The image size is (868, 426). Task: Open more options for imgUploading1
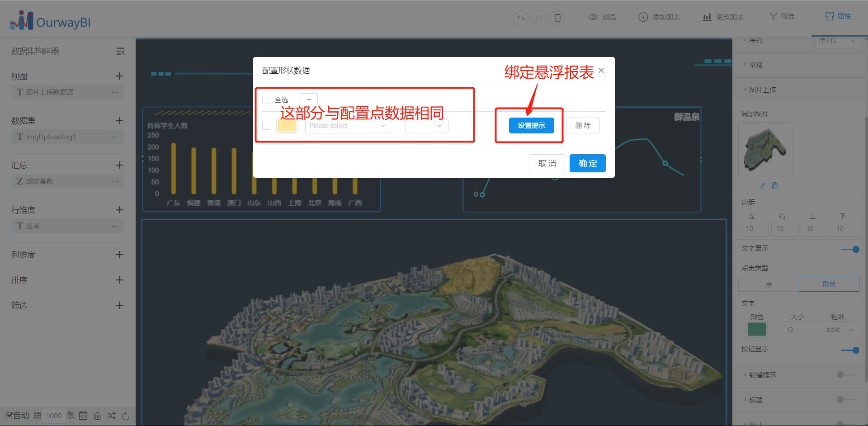[115, 137]
